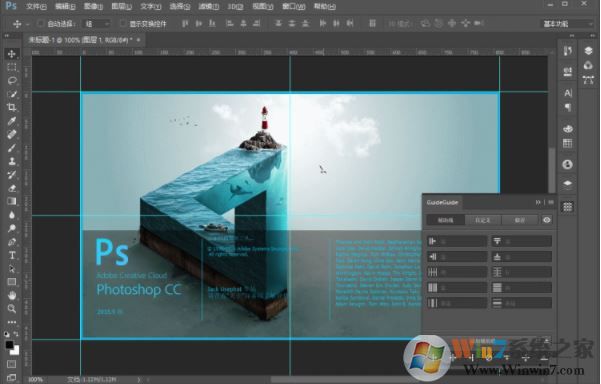Select the Clone Stamp tool
The image size is (601, 384).
pyautogui.click(x=12, y=161)
